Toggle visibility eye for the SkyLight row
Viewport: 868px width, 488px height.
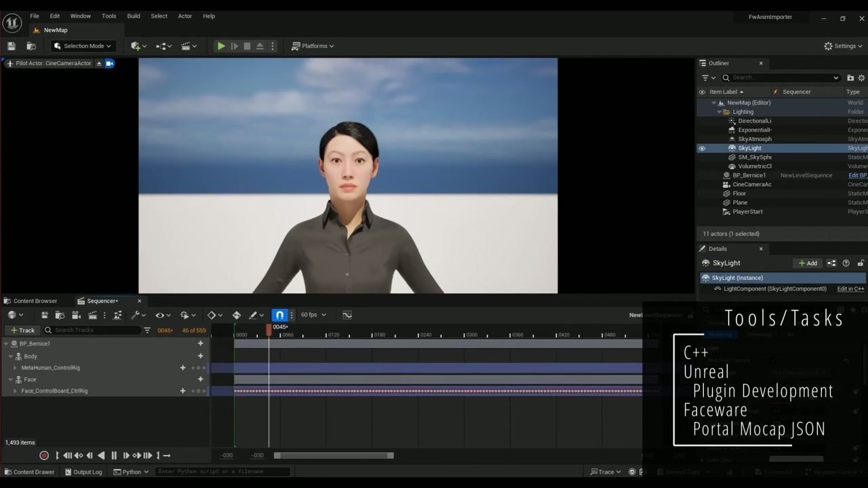[702, 148]
